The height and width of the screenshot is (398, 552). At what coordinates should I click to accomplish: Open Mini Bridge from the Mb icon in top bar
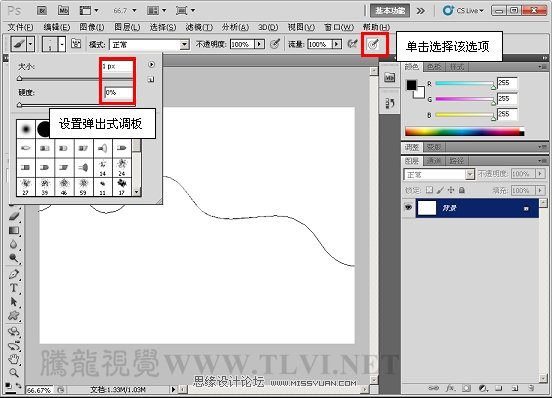(63, 11)
